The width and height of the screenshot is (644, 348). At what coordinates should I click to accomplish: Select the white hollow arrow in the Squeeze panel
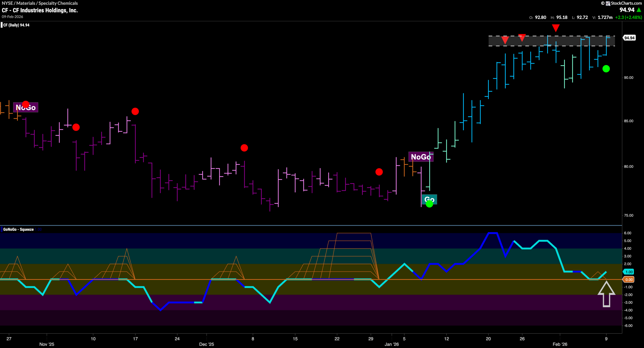pyautogui.click(x=606, y=293)
